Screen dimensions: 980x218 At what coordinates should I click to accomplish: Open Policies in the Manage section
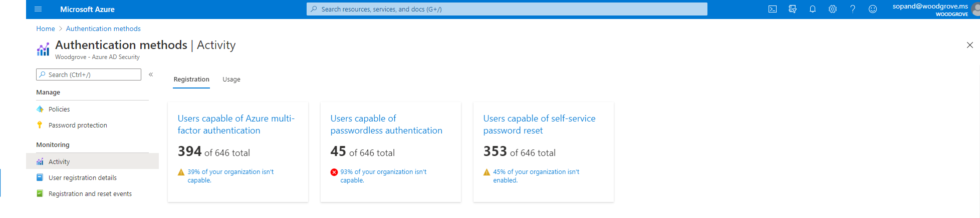click(59, 109)
